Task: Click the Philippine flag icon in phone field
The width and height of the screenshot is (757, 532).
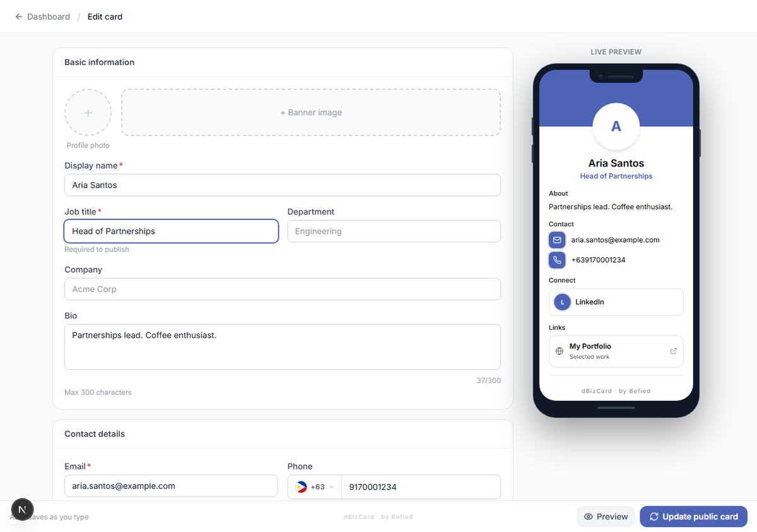Action: pyautogui.click(x=302, y=487)
